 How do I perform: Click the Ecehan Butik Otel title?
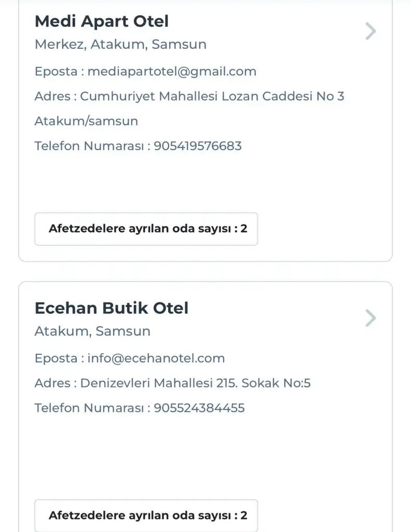click(x=112, y=308)
